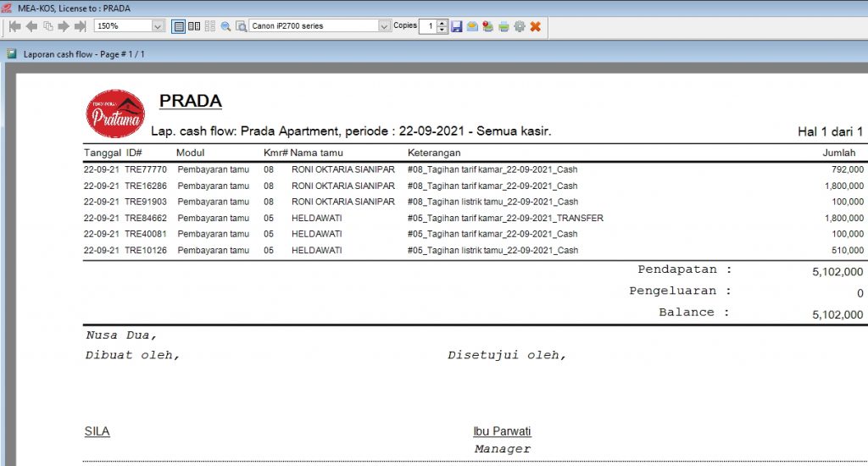Click transaction ID TRE91903

tap(146, 202)
